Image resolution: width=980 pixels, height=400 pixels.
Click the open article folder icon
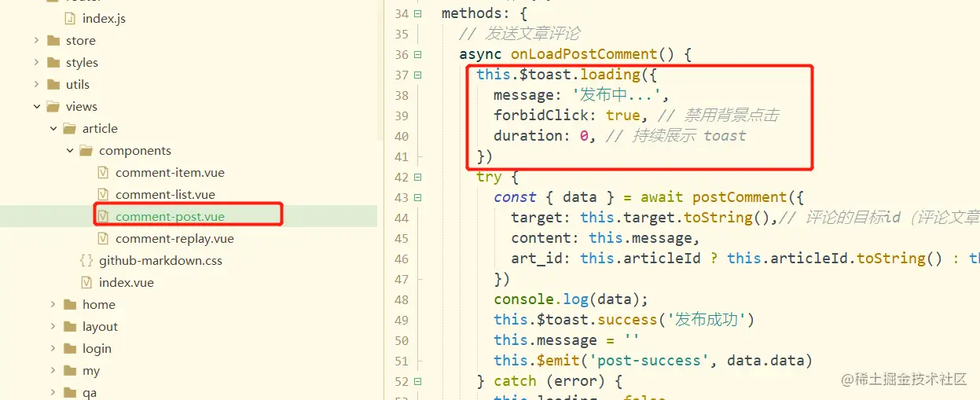pos(70,129)
